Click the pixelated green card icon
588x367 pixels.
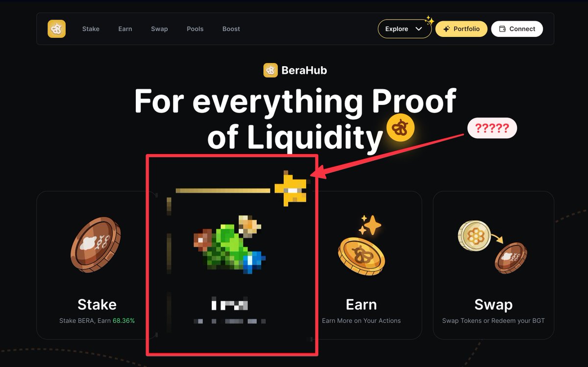pos(229,244)
